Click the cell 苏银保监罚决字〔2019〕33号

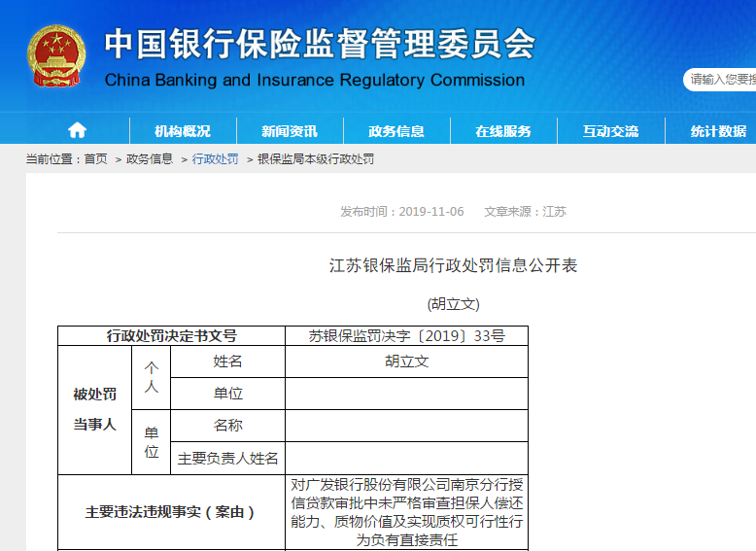[407, 336]
